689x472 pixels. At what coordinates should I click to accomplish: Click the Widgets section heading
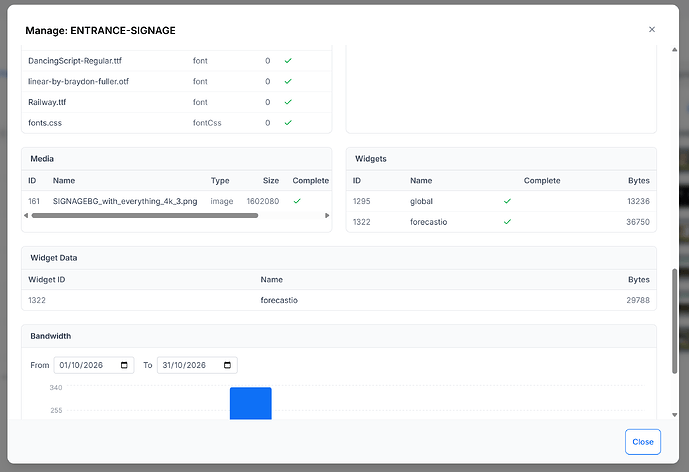tap(370, 159)
